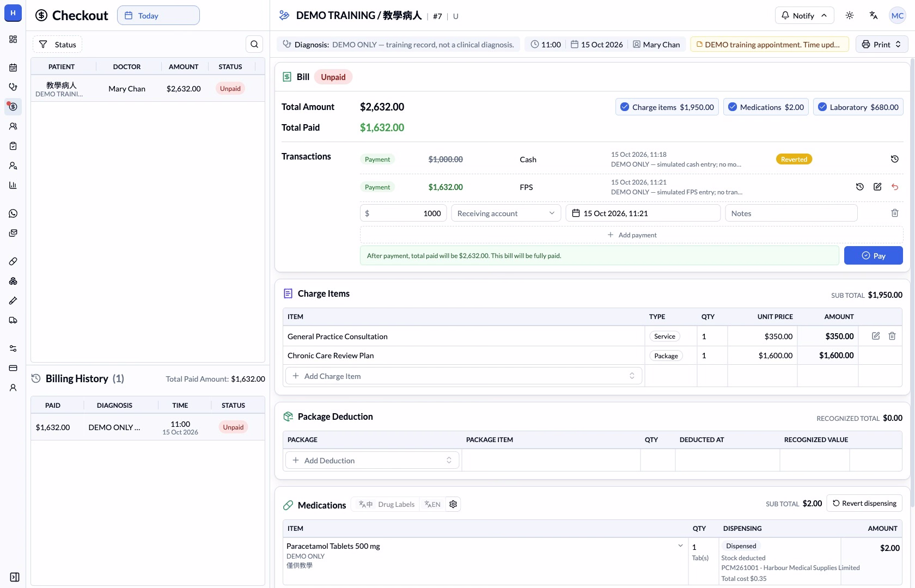Click the search icon in checkout list
The width and height of the screenshot is (915, 588).
(254, 44)
